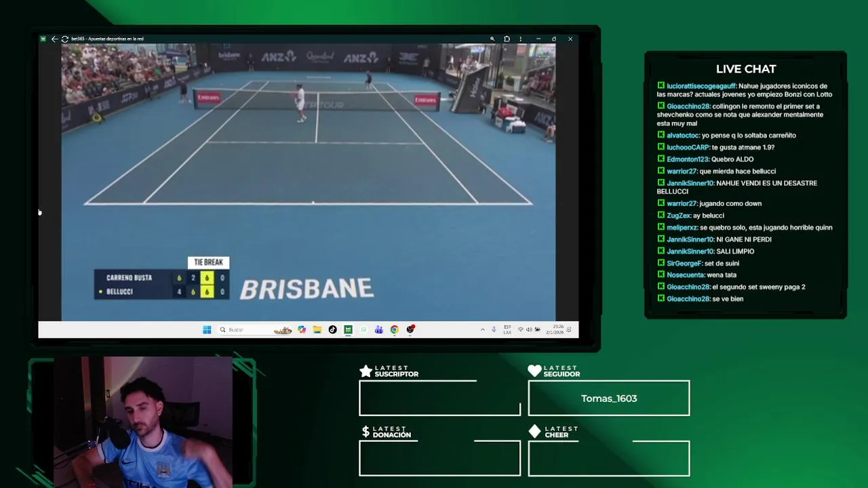Viewport: 868px width, 488px height.
Task: Click chat username luchoooCARP
Action: coord(688,147)
